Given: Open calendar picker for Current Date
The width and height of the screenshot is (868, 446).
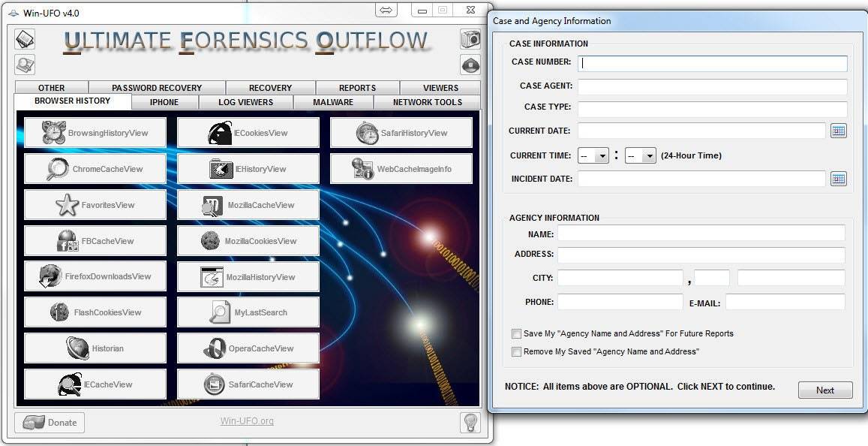Looking at the screenshot, I should 839,131.
